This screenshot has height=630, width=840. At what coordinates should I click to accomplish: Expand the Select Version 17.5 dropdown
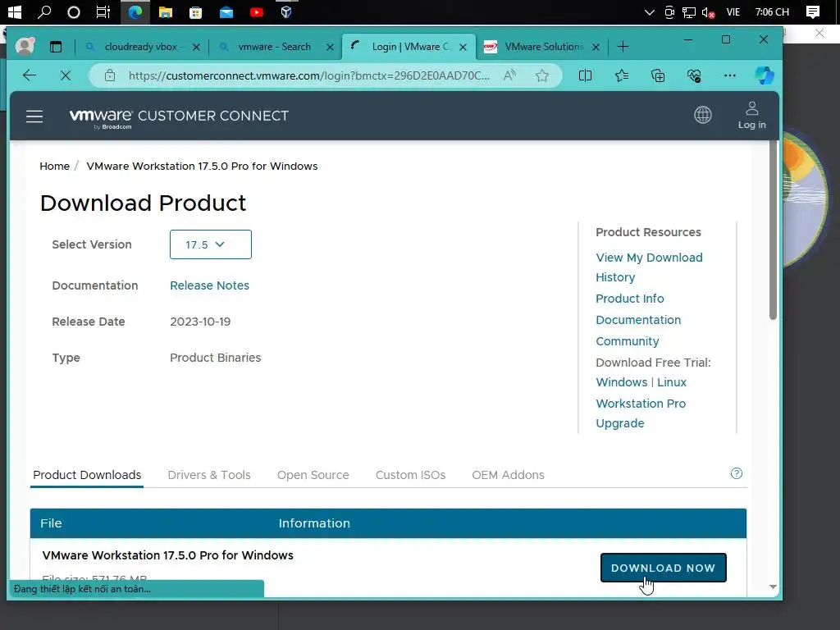(x=211, y=244)
